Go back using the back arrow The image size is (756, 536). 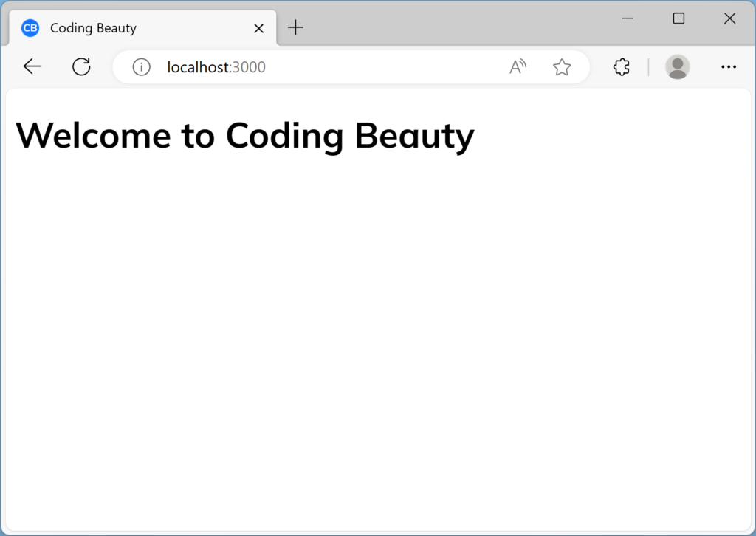click(x=32, y=67)
